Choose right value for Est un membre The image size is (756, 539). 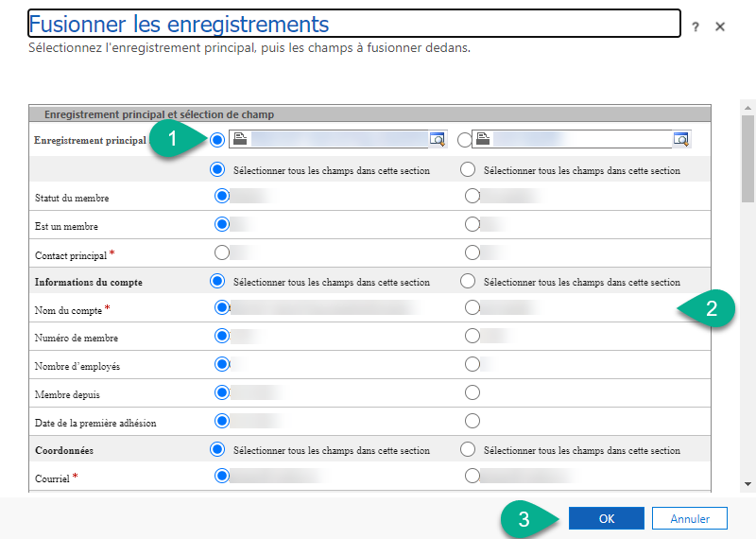pyautogui.click(x=472, y=224)
